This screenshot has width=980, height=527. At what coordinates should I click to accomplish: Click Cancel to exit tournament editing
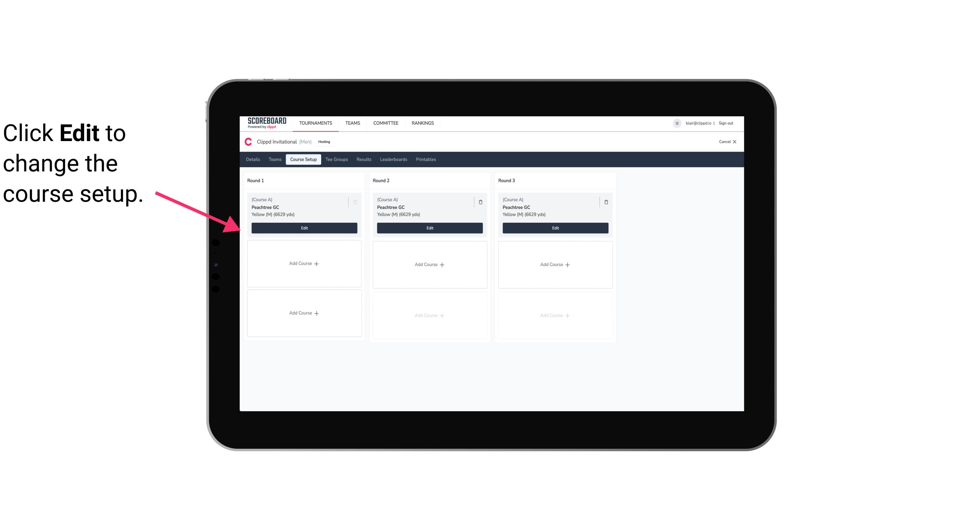tap(725, 142)
